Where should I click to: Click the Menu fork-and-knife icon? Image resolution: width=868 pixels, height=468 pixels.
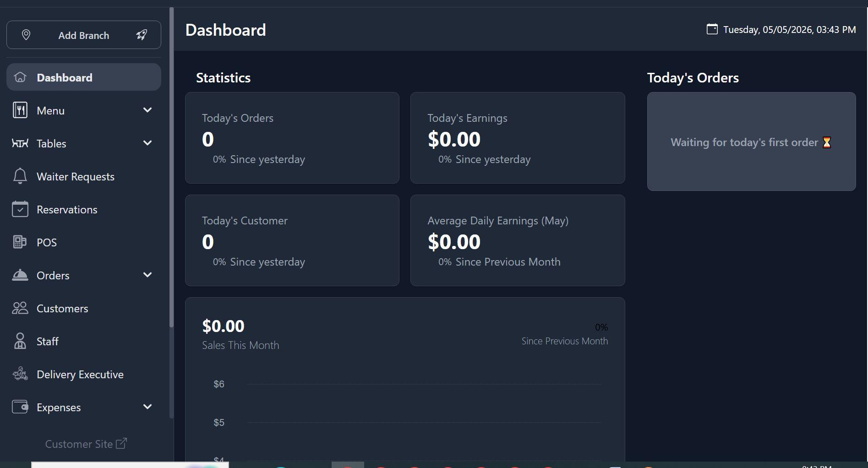click(x=20, y=110)
